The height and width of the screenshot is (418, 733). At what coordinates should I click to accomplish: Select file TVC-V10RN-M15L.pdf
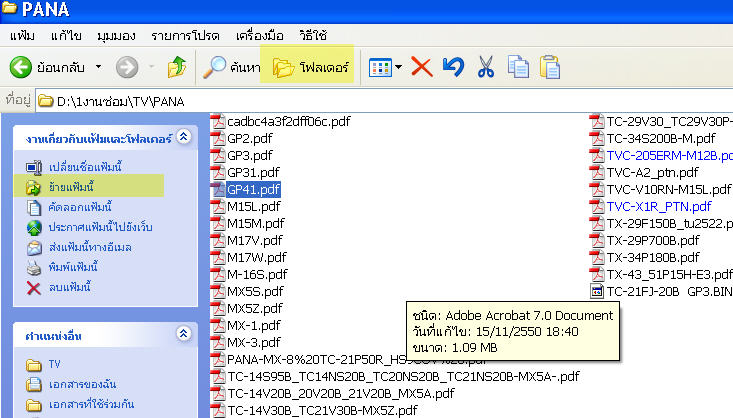click(668, 189)
